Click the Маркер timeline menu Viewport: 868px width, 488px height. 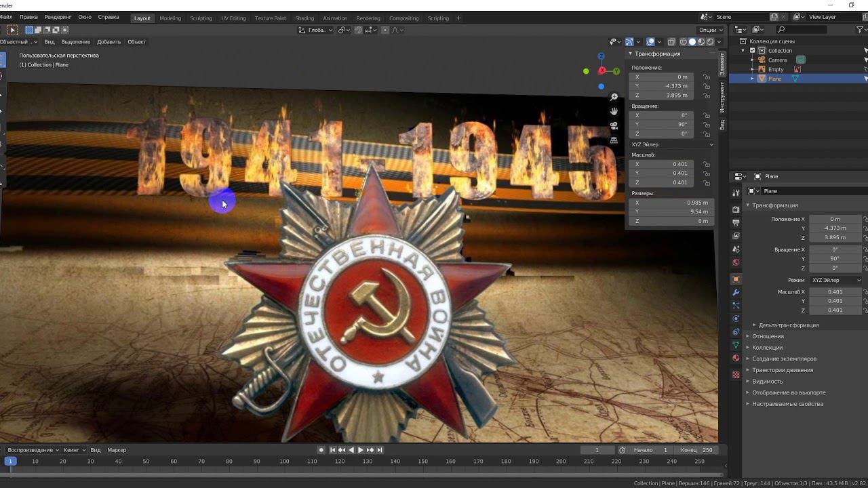117,450
